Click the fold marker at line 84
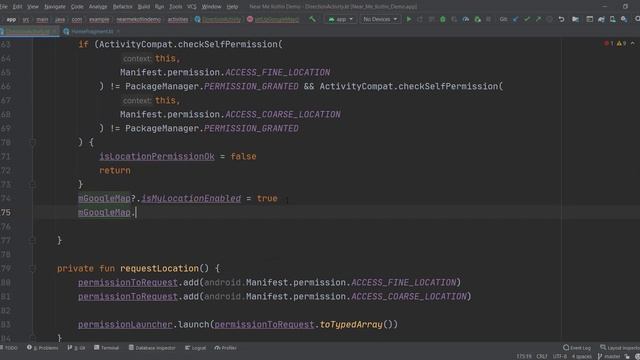This screenshot has width=640, height=360. [x=33, y=338]
